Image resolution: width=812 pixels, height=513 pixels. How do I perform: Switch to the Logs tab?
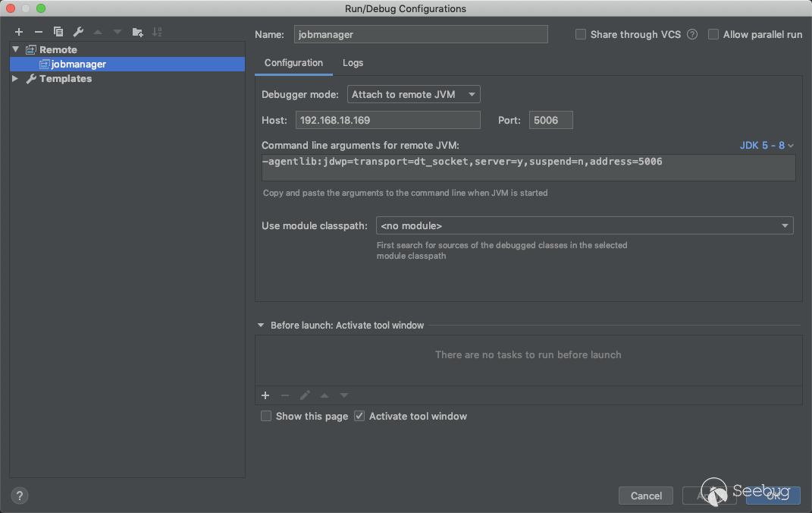pyautogui.click(x=353, y=63)
